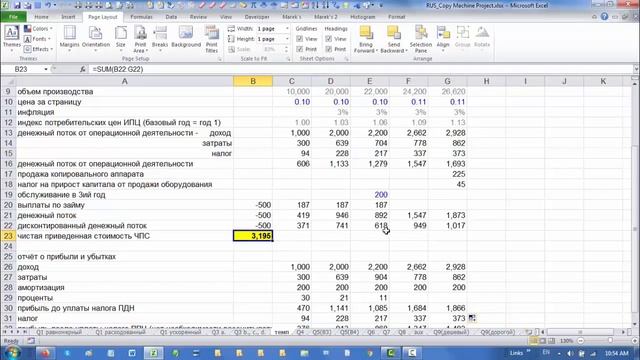
Task: Click Send Backward in Arrange group
Action: click(x=394, y=39)
